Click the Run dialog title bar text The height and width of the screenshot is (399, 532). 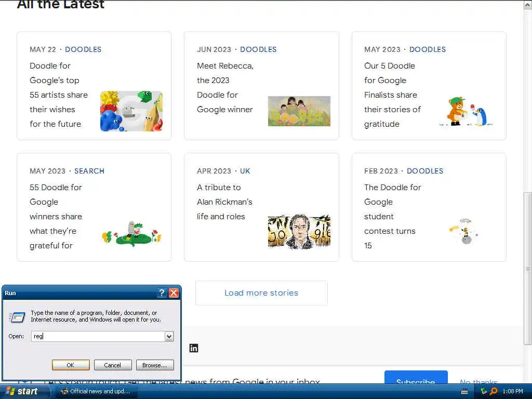(x=10, y=293)
